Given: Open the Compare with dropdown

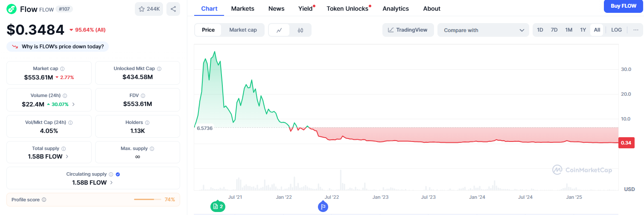Looking at the screenshot, I should coord(483,30).
